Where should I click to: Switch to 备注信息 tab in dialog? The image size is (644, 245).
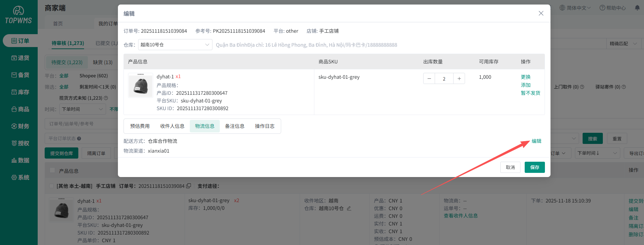point(235,126)
